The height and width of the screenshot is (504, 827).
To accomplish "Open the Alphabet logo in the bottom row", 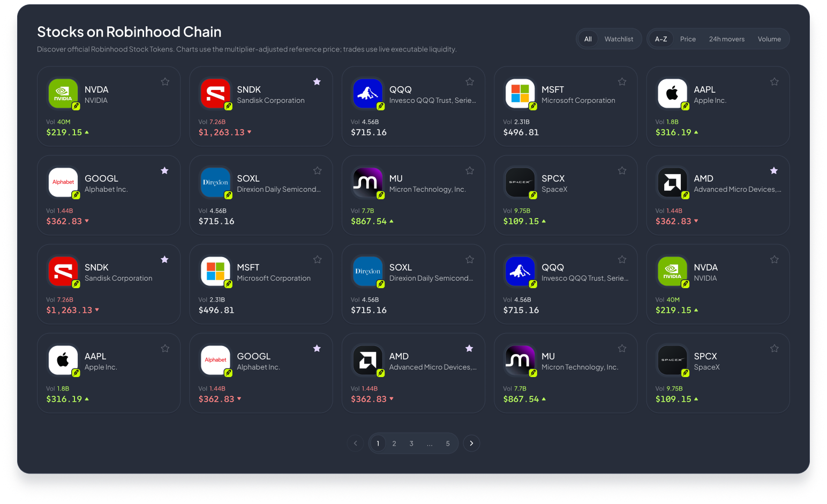I will [x=215, y=360].
